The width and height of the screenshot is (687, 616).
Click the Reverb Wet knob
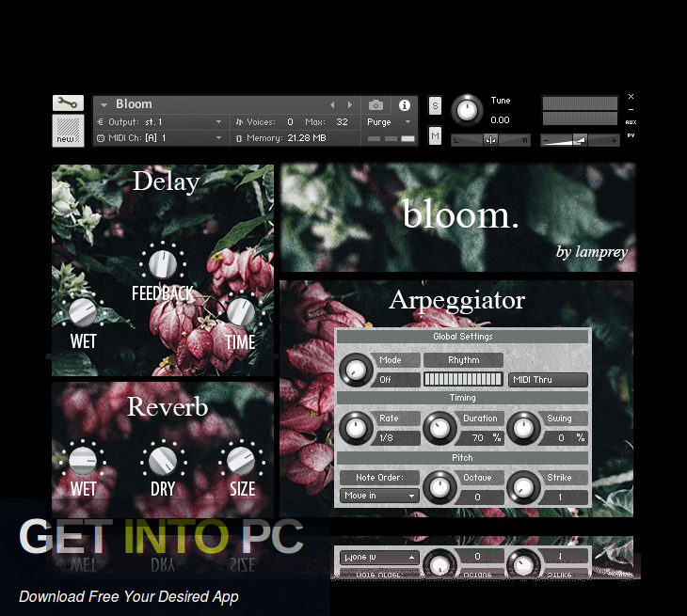coord(83,460)
